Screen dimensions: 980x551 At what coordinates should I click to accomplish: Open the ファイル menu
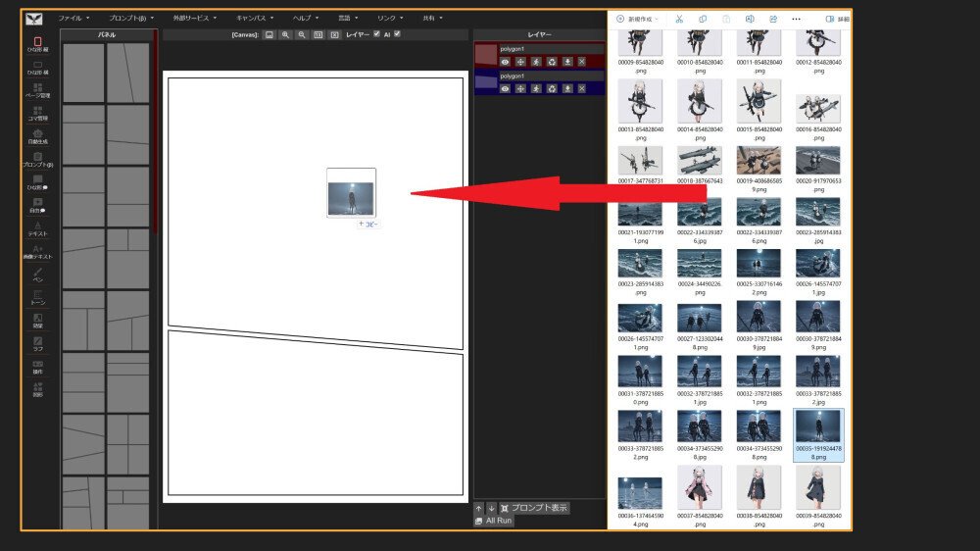click(x=73, y=18)
